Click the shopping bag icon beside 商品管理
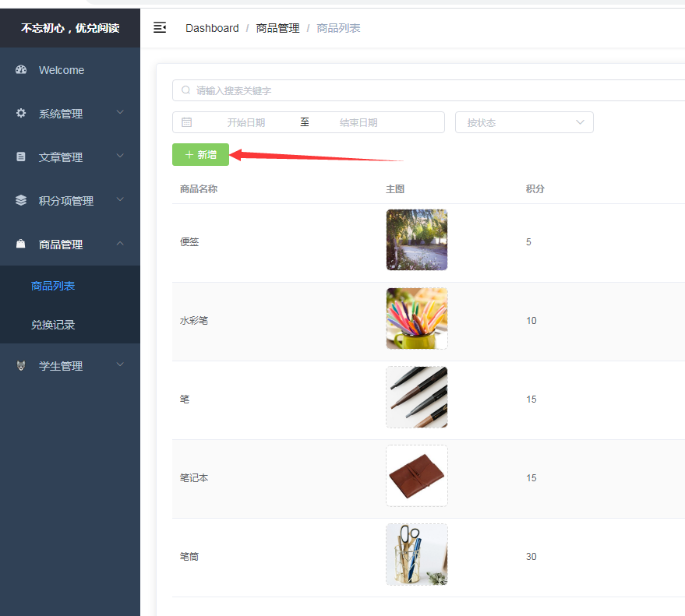 click(21, 244)
